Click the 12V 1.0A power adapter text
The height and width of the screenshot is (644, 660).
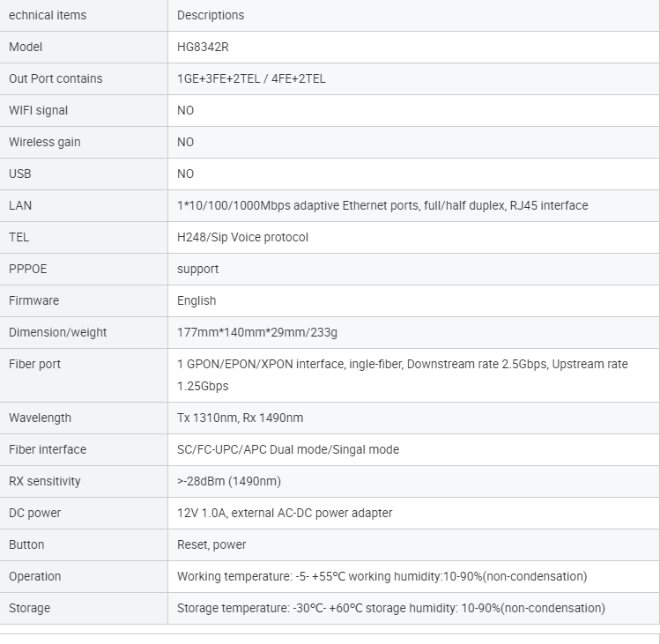click(x=285, y=513)
